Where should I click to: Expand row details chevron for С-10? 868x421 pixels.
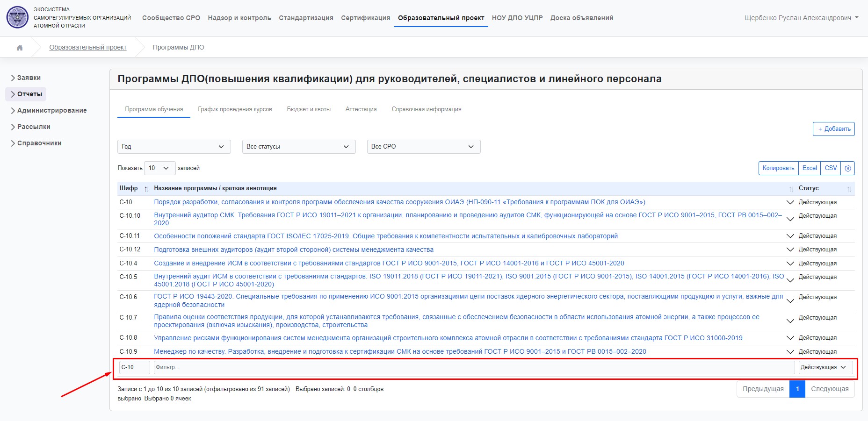[x=790, y=202]
